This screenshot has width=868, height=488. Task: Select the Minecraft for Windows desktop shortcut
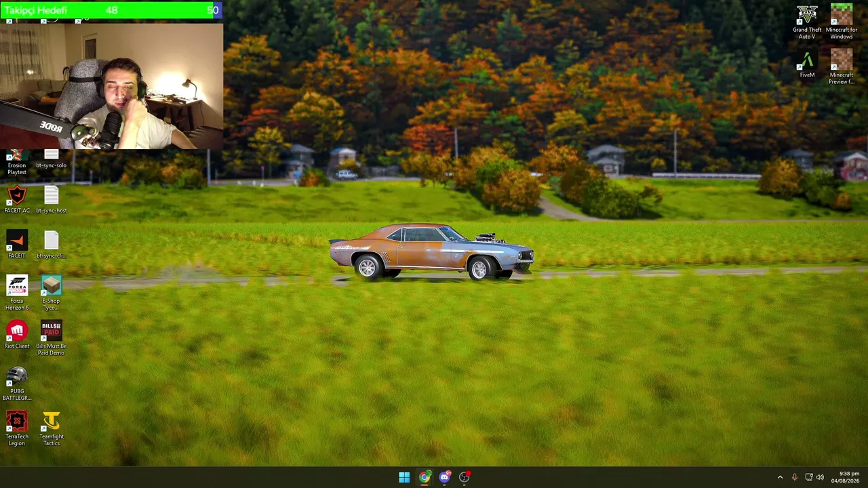coord(841,22)
